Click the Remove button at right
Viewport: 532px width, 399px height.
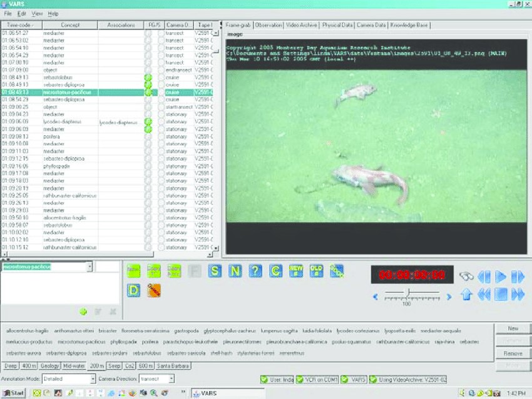point(513,353)
